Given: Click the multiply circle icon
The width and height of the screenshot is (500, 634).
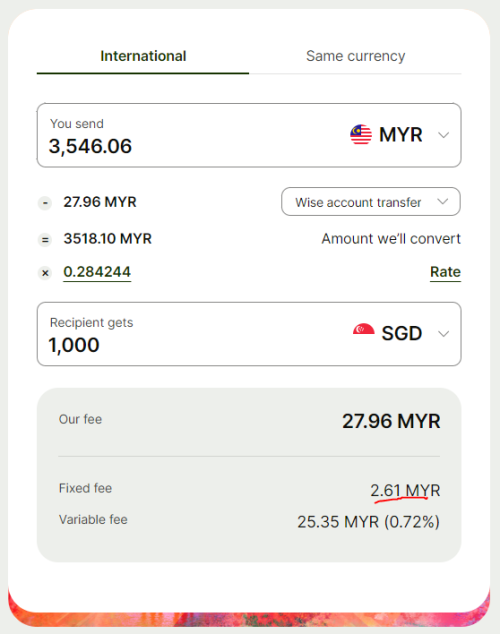Looking at the screenshot, I should pyautogui.click(x=45, y=273).
